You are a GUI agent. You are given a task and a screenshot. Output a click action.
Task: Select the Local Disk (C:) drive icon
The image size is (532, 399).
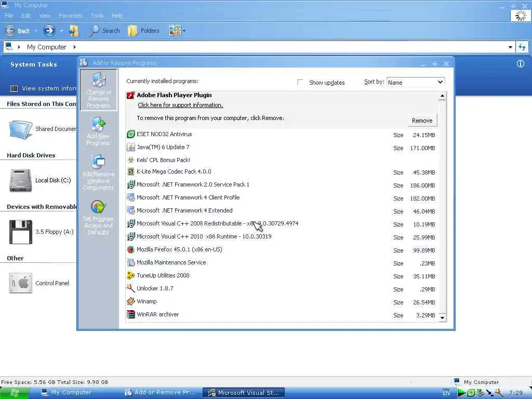[21, 180]
